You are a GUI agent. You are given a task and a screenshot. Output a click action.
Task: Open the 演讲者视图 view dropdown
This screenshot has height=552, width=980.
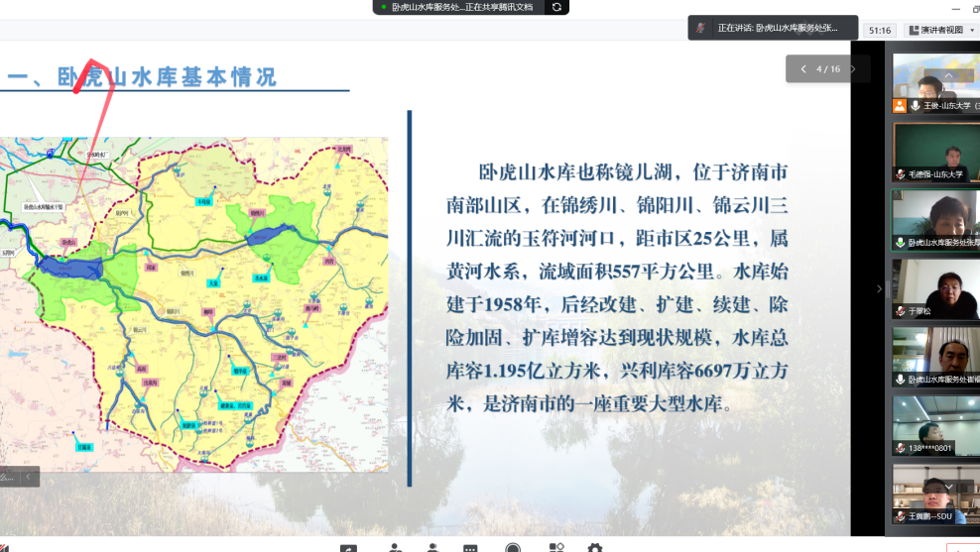pyautogui.click(x=940, y=30)
